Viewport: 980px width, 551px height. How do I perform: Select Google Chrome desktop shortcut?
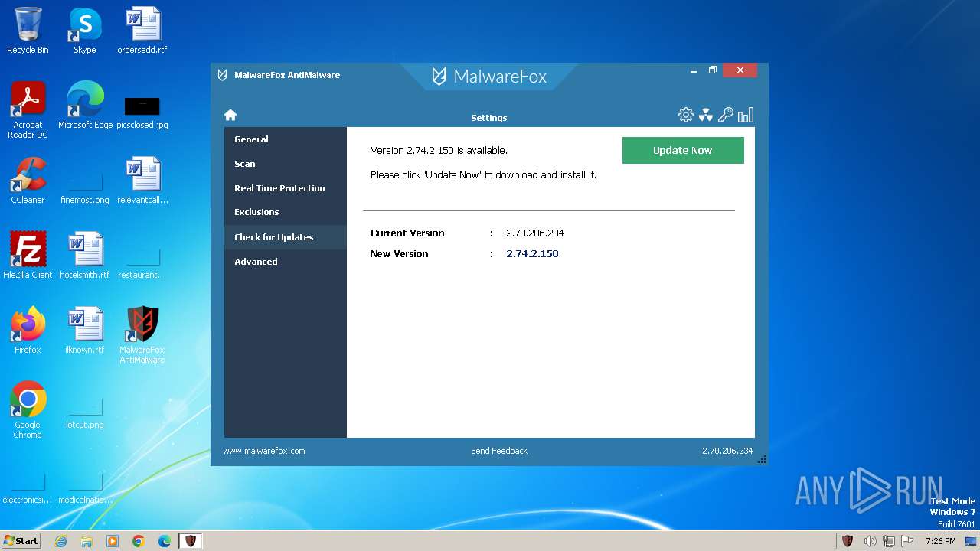tap(28, 410)
